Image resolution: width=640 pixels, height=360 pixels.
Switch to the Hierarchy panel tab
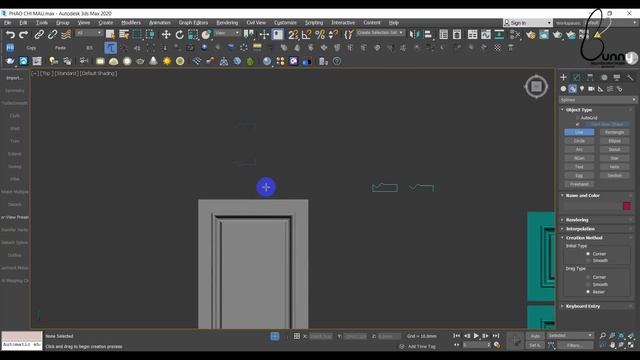click(590, 77)
